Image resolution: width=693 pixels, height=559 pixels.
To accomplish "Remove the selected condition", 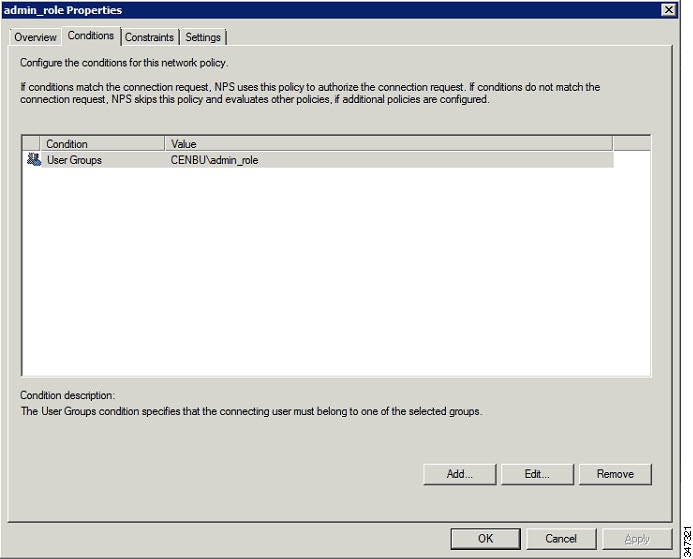I will [615, 474].
